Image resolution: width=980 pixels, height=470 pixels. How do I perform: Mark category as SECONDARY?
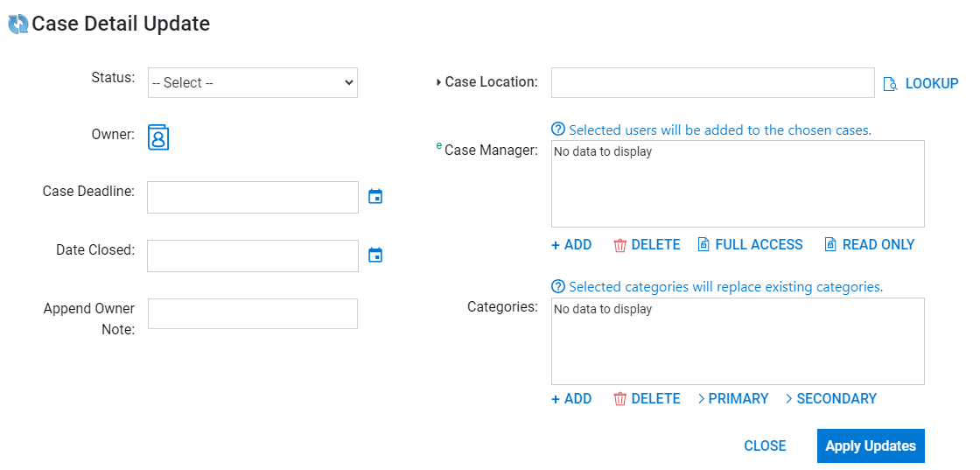click(x=831, y=398)
